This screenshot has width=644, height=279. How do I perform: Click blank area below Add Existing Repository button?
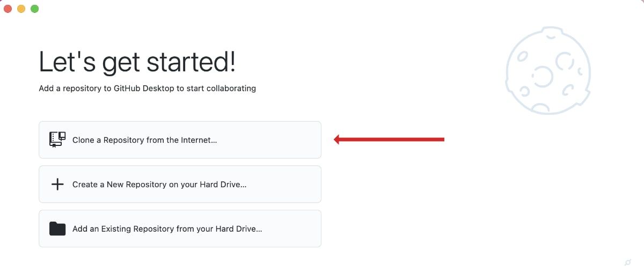coord(180,263)
